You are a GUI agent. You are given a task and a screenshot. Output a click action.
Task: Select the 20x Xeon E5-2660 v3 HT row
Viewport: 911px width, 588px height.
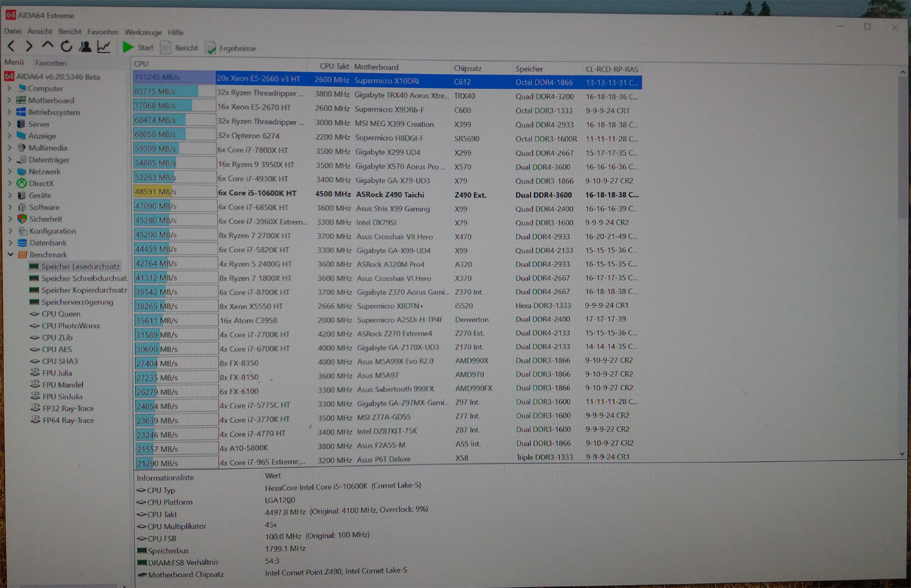(x=387, y=81)
